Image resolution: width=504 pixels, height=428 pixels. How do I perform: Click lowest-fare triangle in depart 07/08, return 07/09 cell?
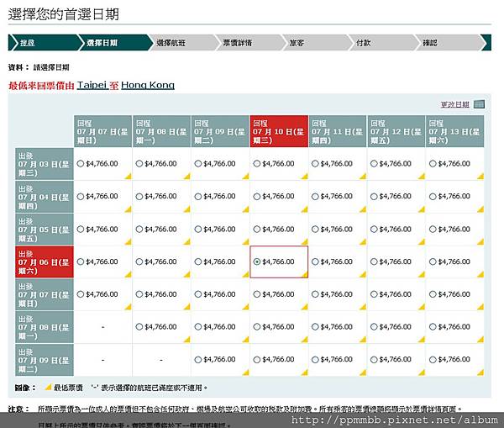[x=246, y=340]
